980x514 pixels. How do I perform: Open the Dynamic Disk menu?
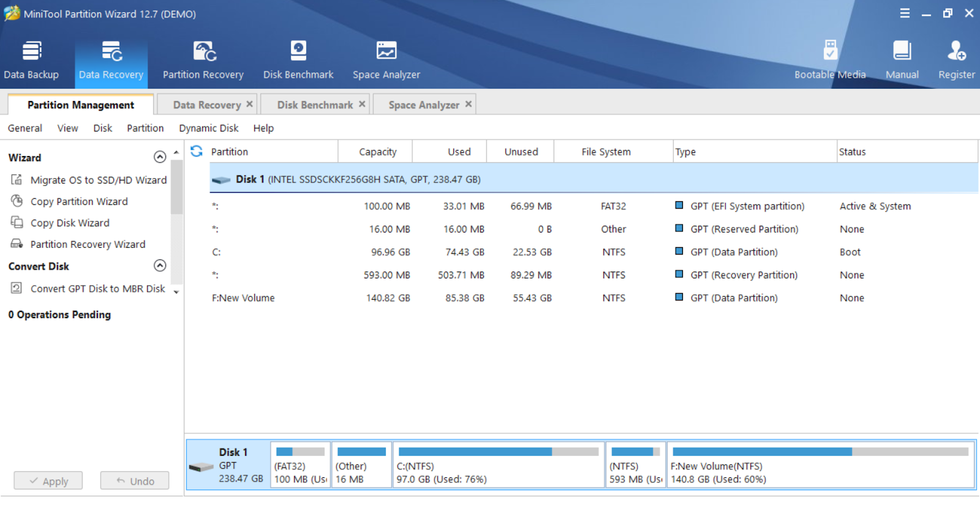[x=208, y=128]
